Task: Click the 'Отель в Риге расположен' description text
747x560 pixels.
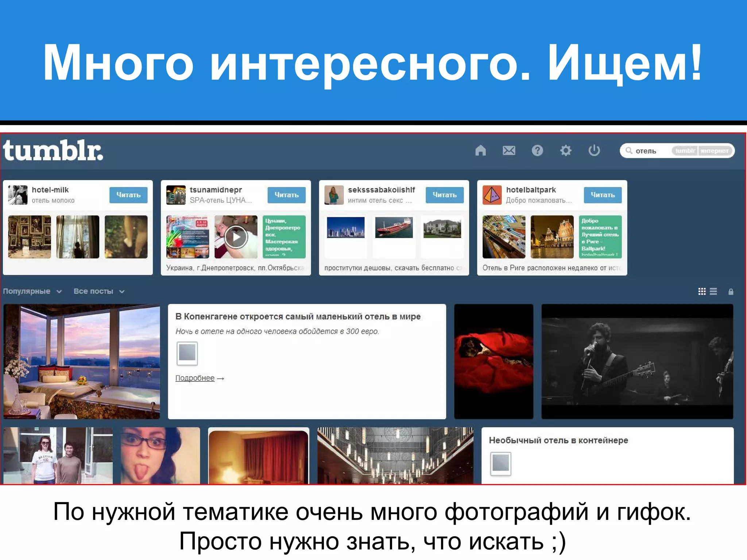Action: (x=551, y=268)
